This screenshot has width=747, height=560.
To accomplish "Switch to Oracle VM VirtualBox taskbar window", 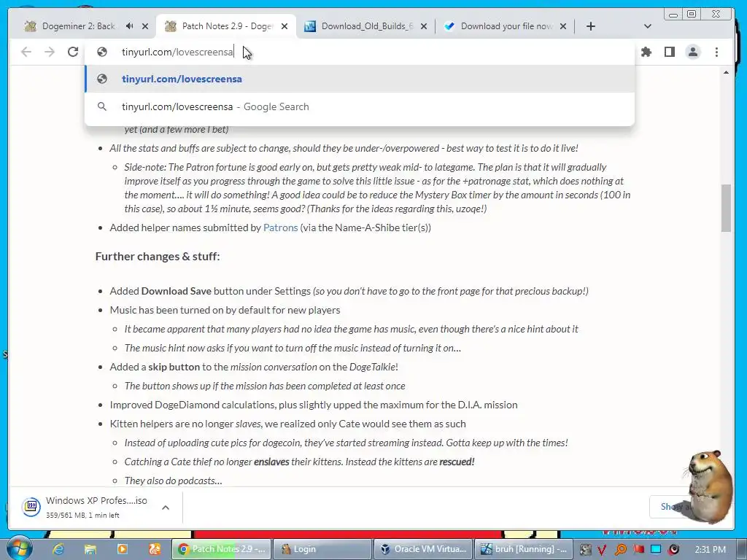I will click(424, 549).
